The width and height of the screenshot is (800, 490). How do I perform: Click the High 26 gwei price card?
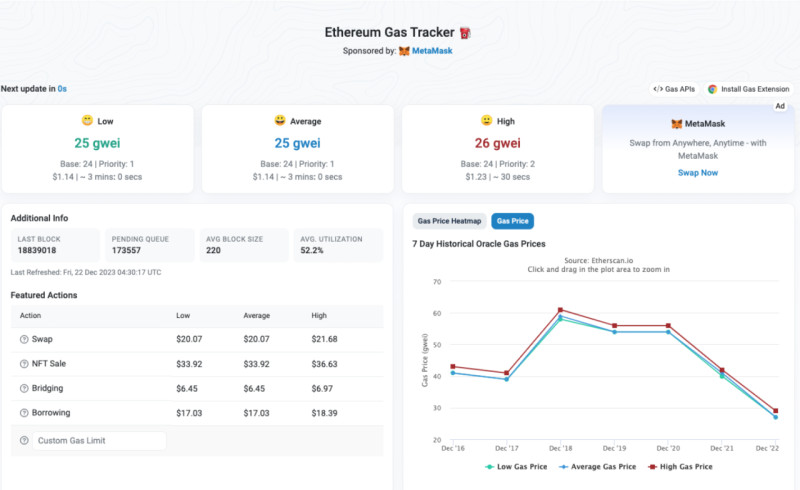[497, 148]
